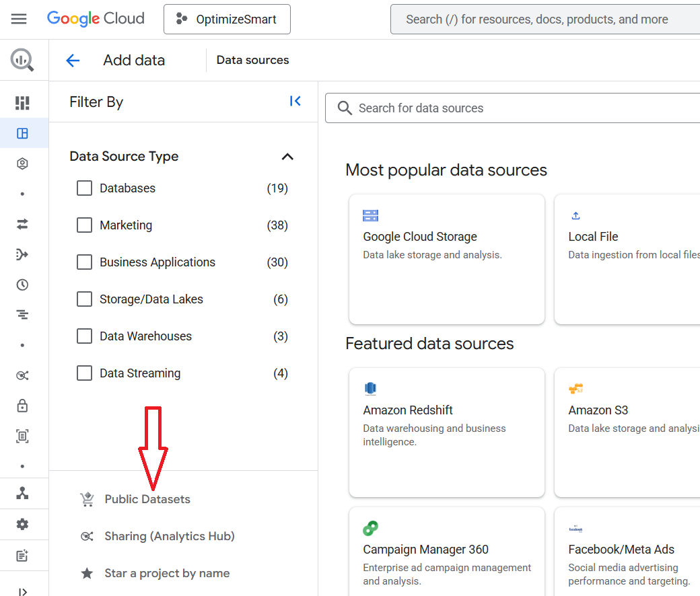Viewport: 700px width, 596px height.
Task: Click the BigQuery product logo
Action: tap(22, 60)
